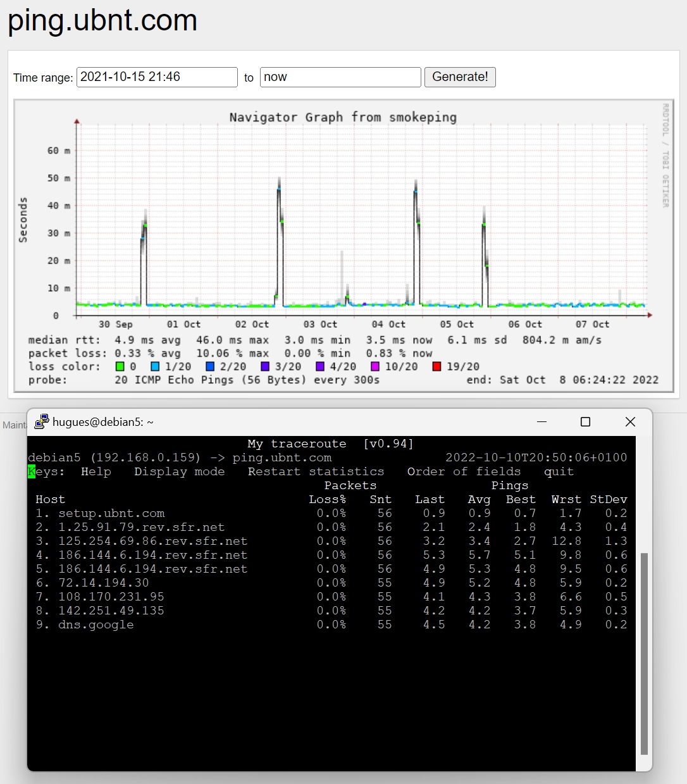Image resolution: width=687 pixels, height=784 pixels.
Task: Click host 142.251.49.135 in hop list
Action: coord(111,611)
